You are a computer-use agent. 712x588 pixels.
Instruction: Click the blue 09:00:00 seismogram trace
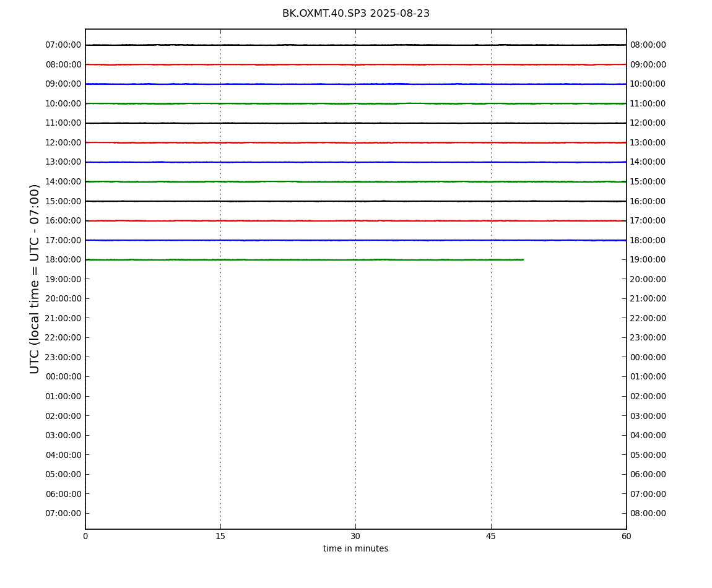[x=355, y=84]
